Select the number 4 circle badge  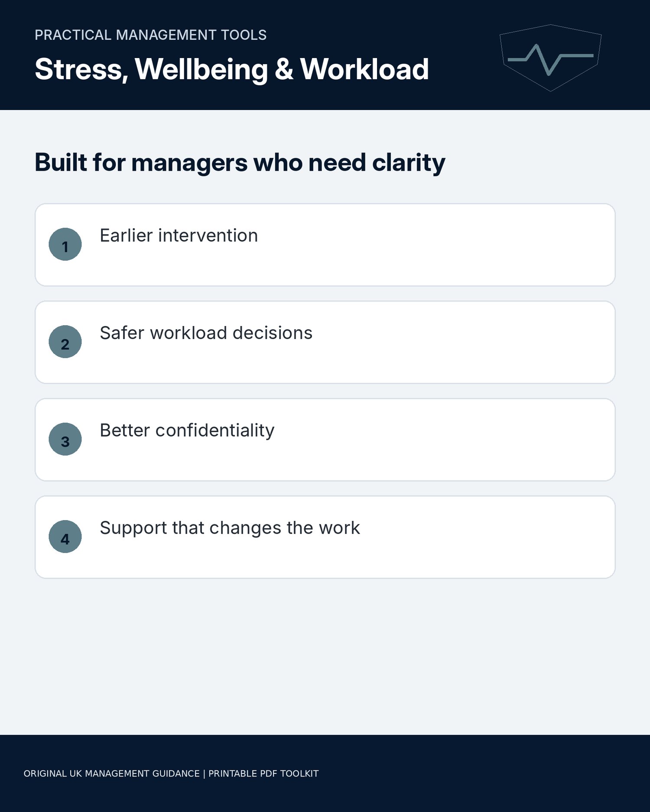click(x=65, y=537)
